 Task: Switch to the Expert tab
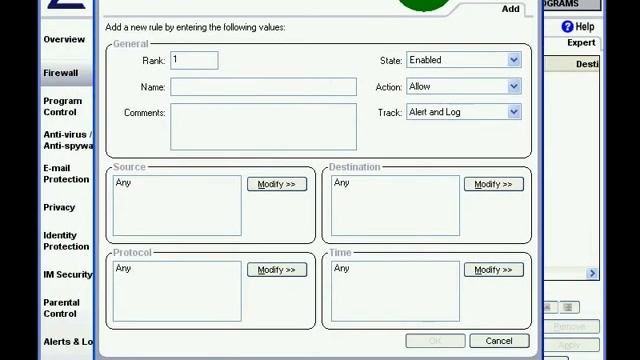(581, 43)
